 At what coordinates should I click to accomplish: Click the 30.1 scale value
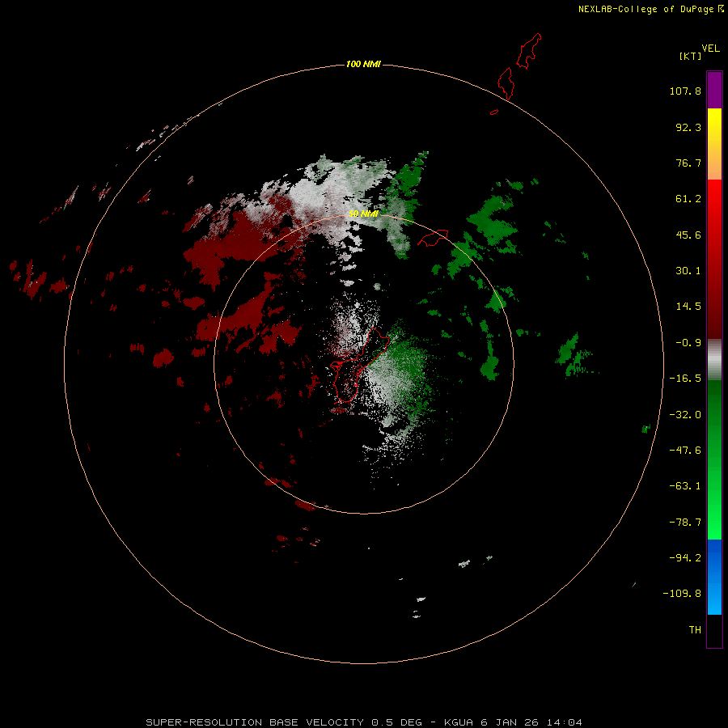click(x=688, y=271)
